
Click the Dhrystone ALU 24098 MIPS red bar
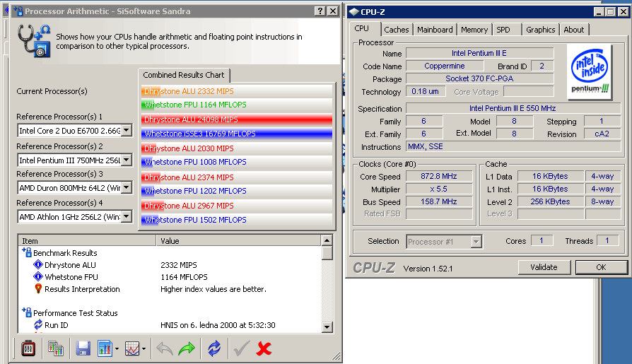pyautogui.click(x=236, y=119)
